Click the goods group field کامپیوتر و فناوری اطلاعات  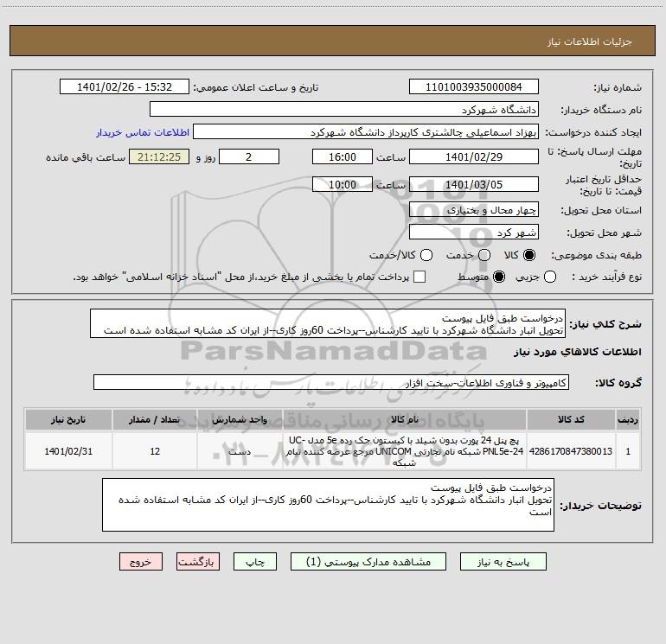click(331, 382)
